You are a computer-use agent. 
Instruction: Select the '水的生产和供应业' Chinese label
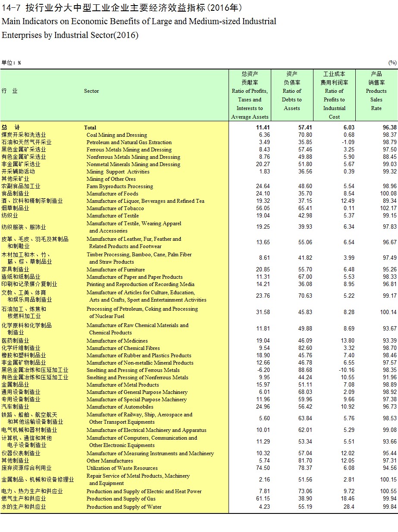click(x=23, y=507)
